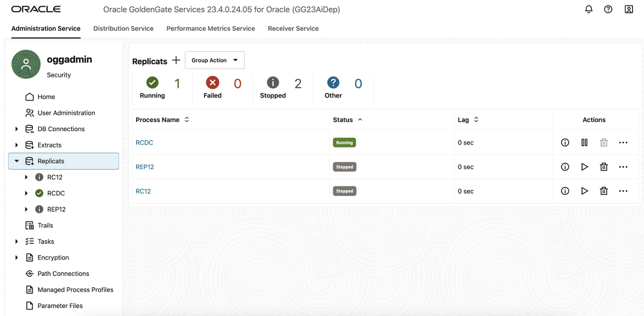The height and width of the screenshot is (316, 644).
Task: Click the Other blue question status icon
Action: (333, 83)
